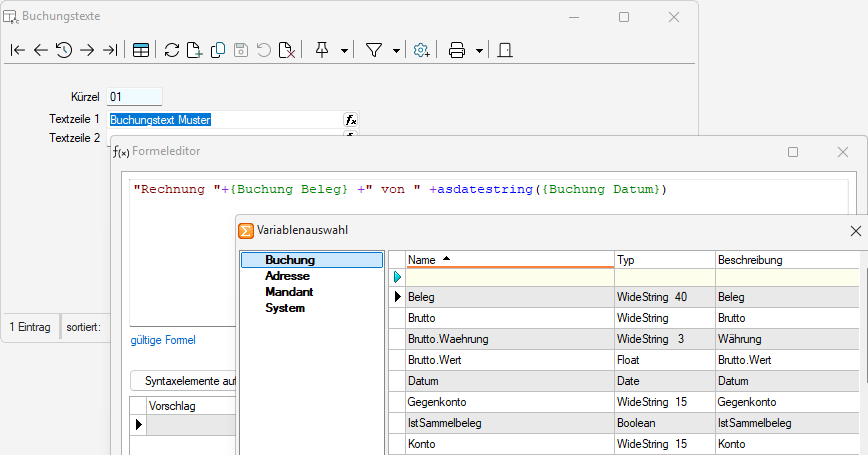868x455 pixels.
Task: Go to the previous record
Action: click(41, 50)
